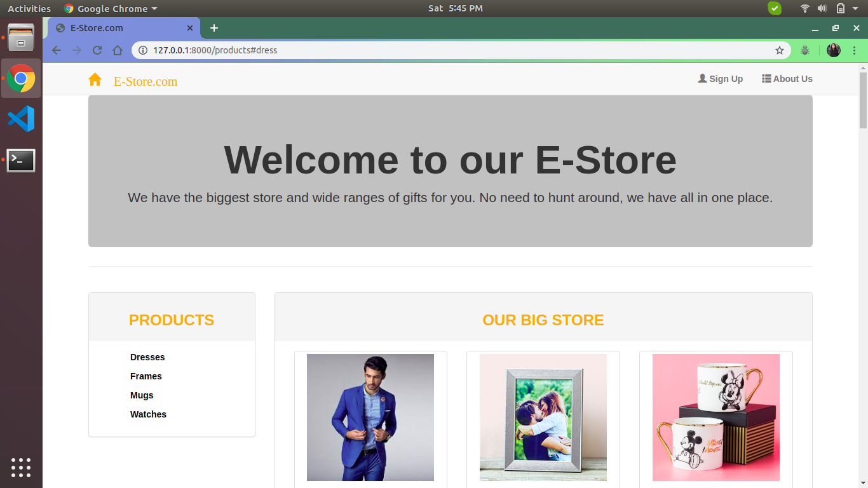Click the battery status icon
868x488 pixels.
pos(840,8)
